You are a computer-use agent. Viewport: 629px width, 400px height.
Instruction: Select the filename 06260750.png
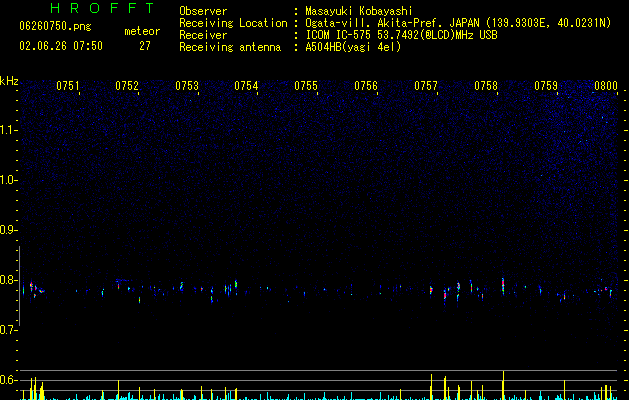coord(55,26)
